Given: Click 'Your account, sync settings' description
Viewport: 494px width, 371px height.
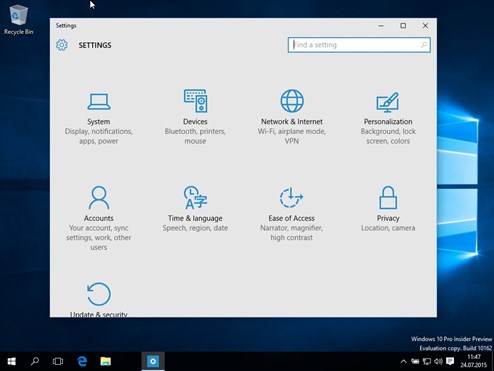Looking at the screenshot, I should pos(99,237).
